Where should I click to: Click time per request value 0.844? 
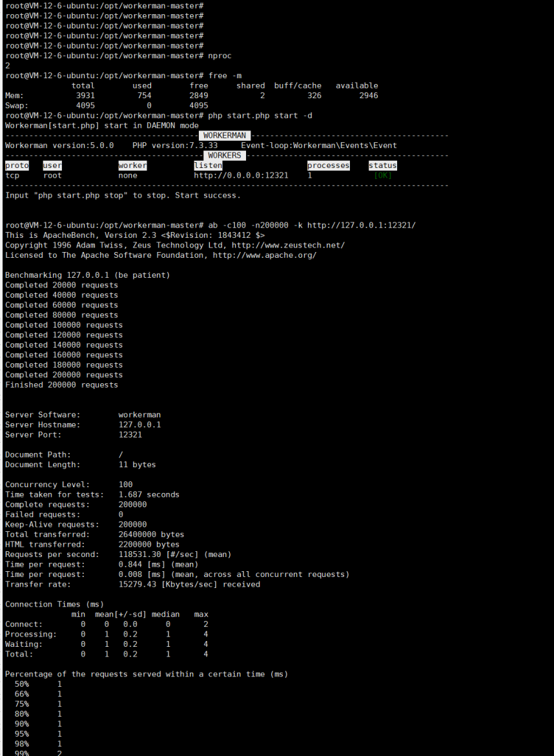[130, 564]
